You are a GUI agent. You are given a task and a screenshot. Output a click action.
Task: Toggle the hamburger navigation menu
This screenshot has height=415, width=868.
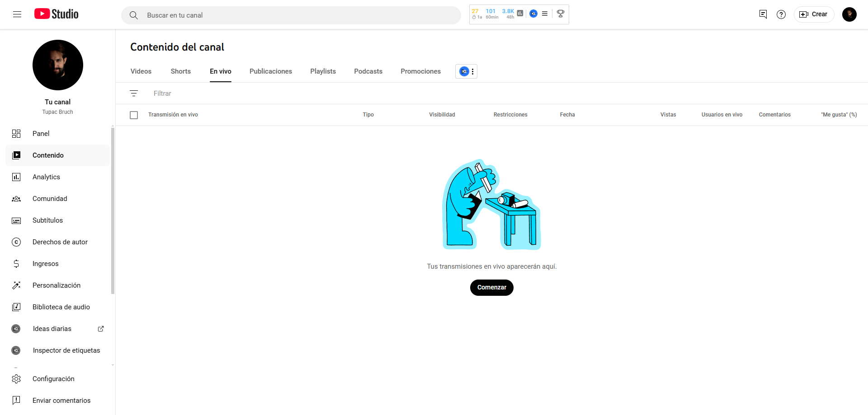pyautogui.click(x=18, y=14)
